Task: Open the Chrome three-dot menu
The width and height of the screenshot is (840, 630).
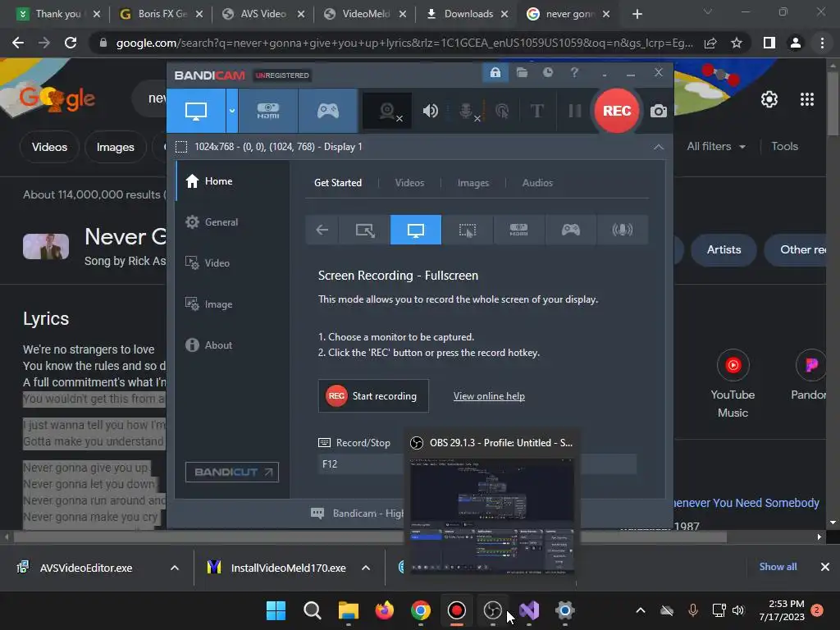Action: point(822,43)
